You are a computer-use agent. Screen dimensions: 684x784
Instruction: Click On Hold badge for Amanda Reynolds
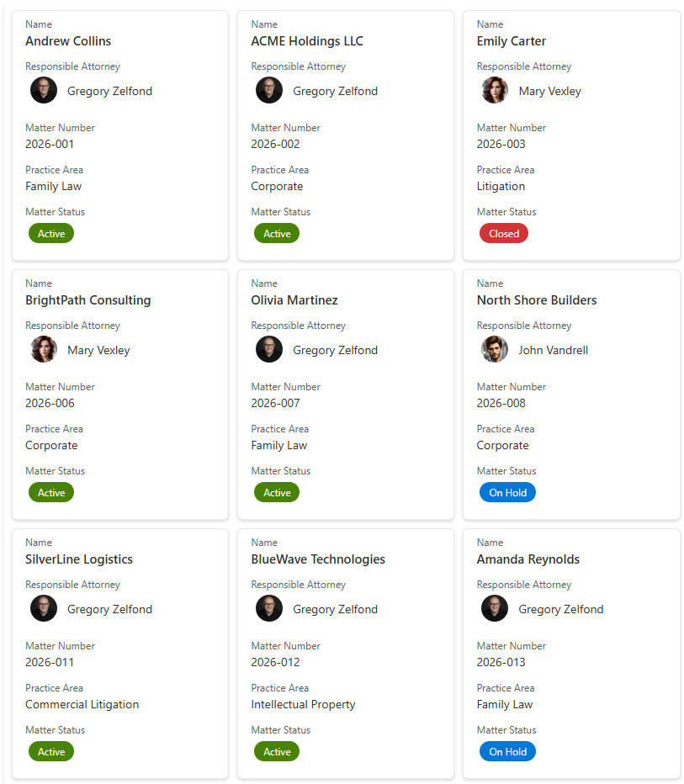(x=507, y=752)
